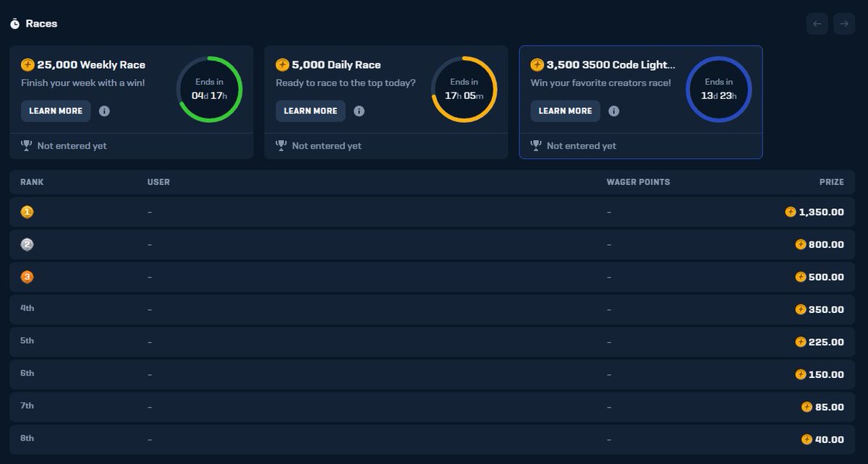This screenshot has height=464, width=868.
Task: Click 'Win your favorite creators race!' text
Action: pos(600,83)
